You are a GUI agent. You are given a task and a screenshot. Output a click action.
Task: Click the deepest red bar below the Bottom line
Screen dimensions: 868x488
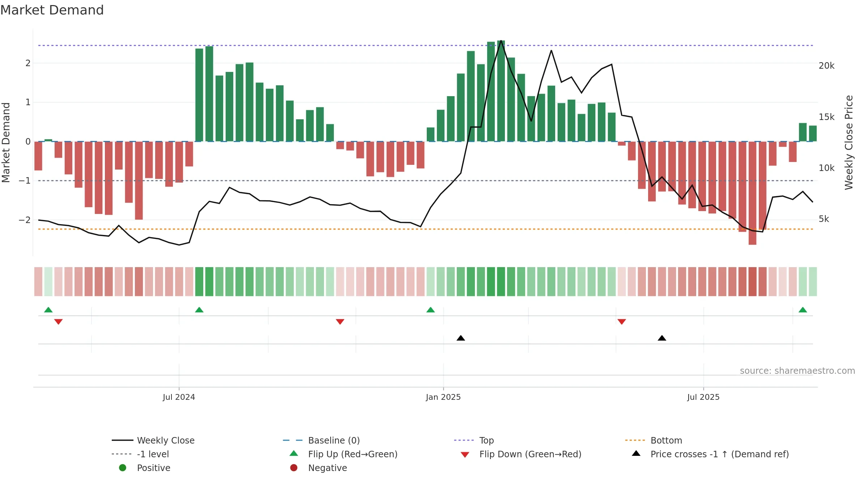tap(752, 193)
